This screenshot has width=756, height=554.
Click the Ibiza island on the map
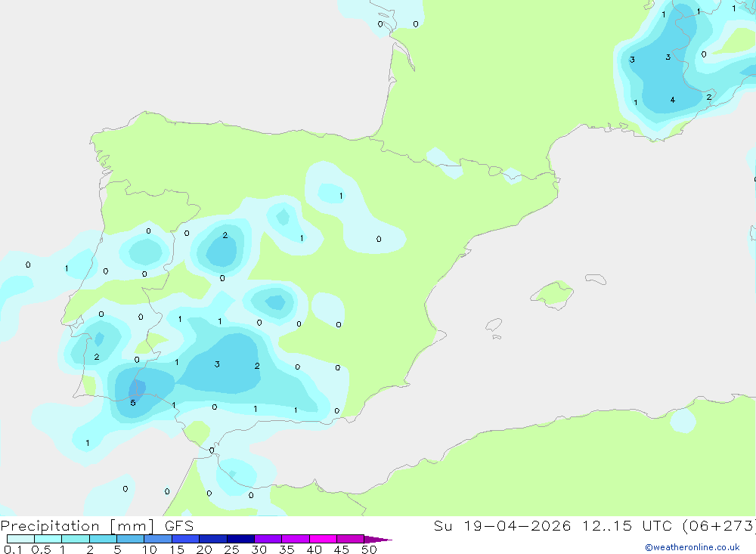493,325
